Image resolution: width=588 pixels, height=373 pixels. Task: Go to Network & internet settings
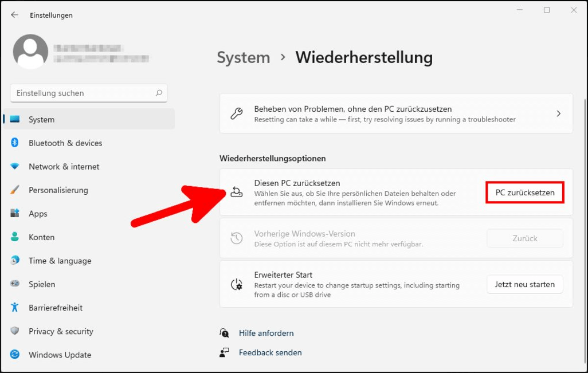[x=89, y=166]
